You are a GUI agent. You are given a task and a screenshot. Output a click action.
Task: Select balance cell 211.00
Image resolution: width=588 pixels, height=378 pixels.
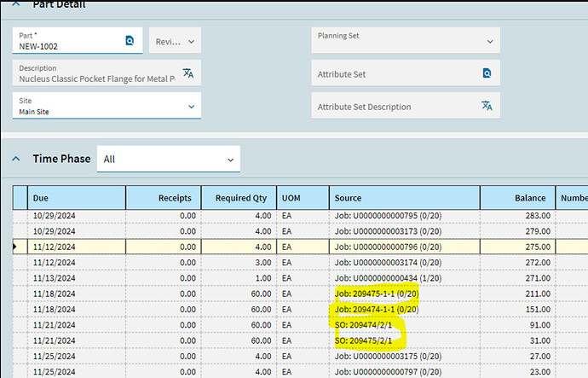517,294
